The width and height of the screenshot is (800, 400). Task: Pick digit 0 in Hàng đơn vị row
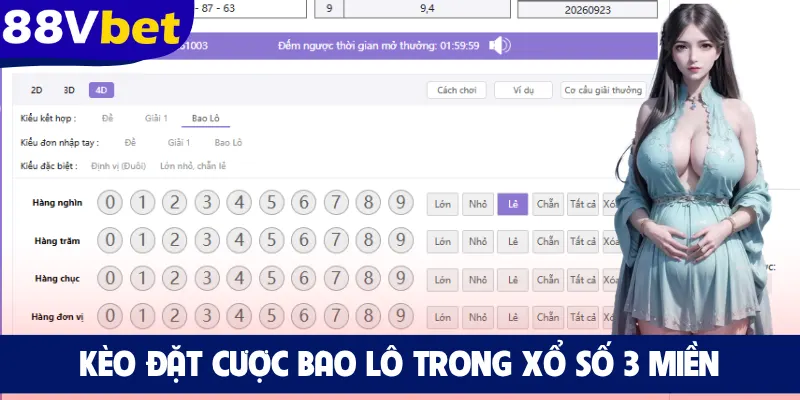coord(110,316)
